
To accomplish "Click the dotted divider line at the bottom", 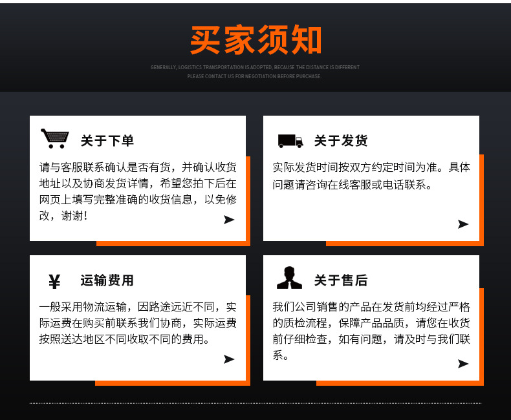I will coord(255,403).
